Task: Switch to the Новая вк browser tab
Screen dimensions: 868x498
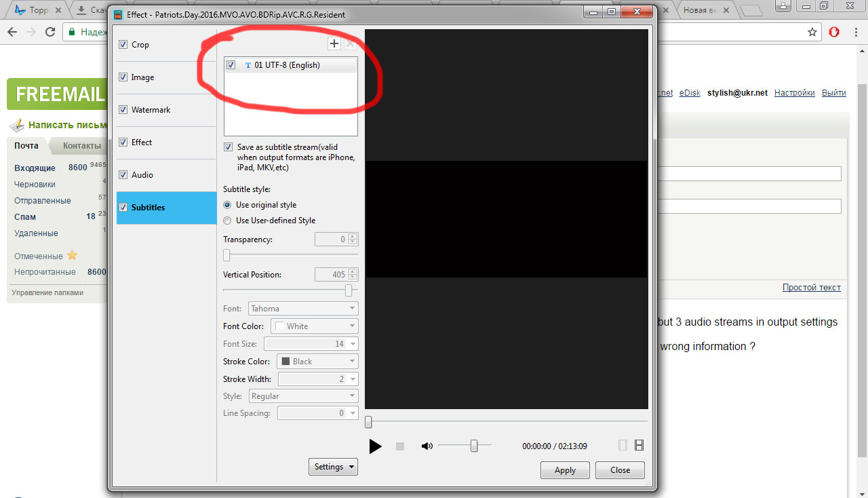Action: pos(705,10)
